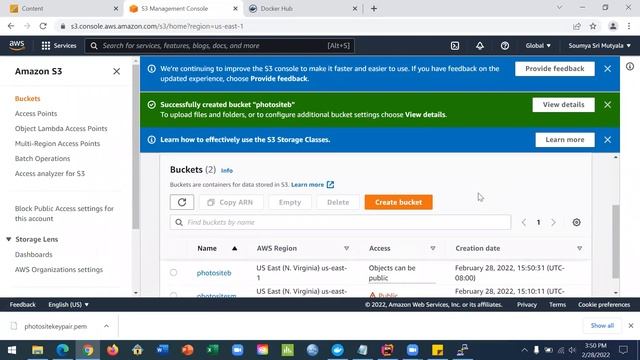Click the Create bucket button
Screen dimensions: 640x360
pyautogui.click(x=398, y=202)
